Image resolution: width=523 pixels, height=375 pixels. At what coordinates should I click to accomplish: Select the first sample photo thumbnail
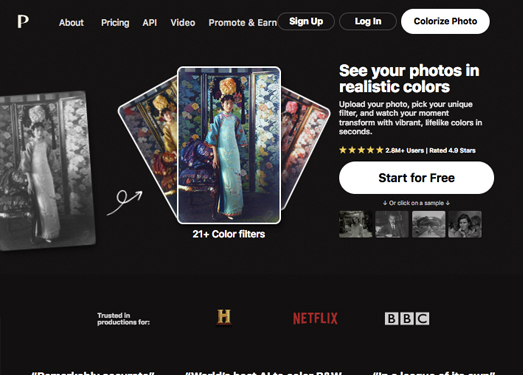pos(356,224)
